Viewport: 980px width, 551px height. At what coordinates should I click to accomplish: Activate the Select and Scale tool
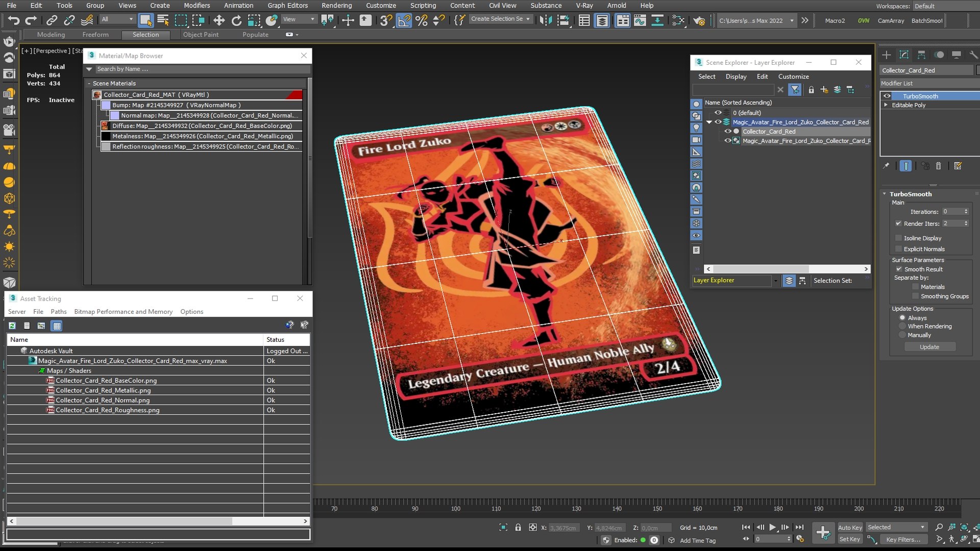[254, 20]
